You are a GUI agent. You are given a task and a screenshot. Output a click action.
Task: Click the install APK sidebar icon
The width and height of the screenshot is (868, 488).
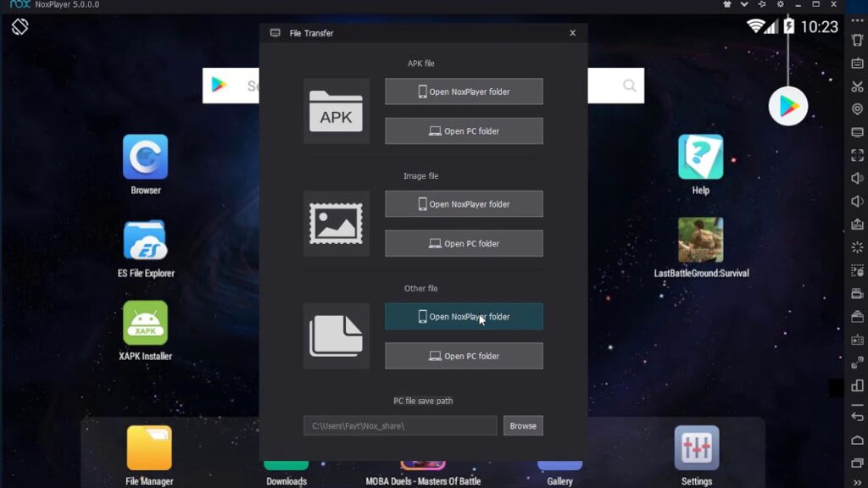click(857, 224)
